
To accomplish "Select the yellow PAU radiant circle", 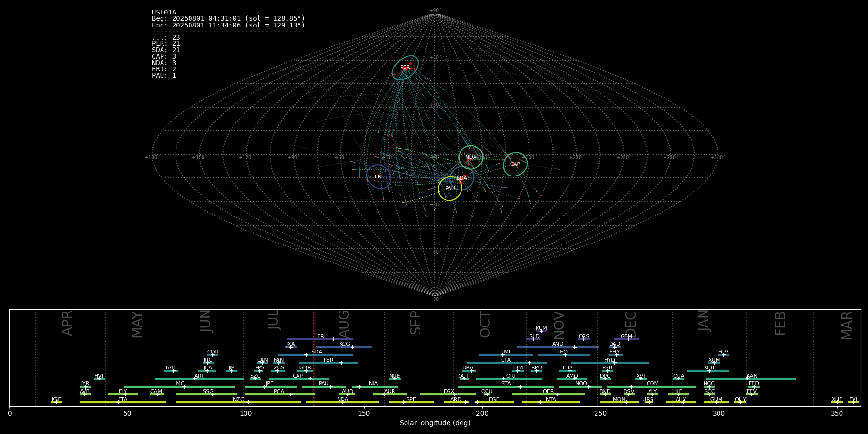I will 450,189.
